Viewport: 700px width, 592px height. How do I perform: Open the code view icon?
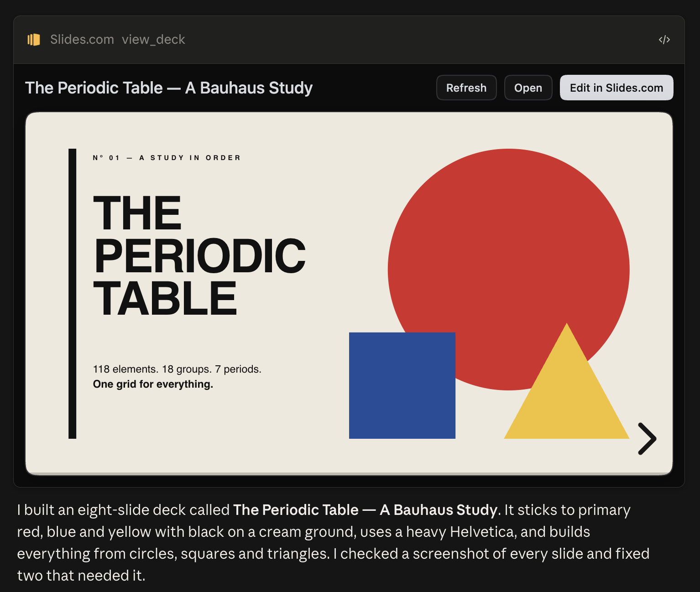click(664, 40)
